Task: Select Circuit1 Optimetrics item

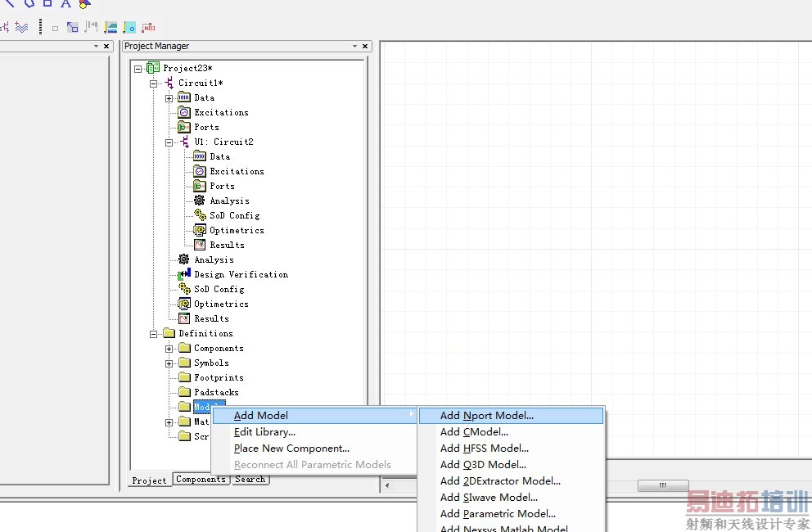Action: coord(221,304)
